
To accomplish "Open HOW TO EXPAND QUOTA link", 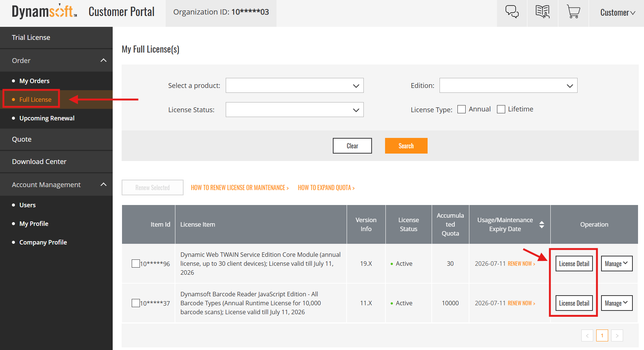I will (x=326, y=187).
